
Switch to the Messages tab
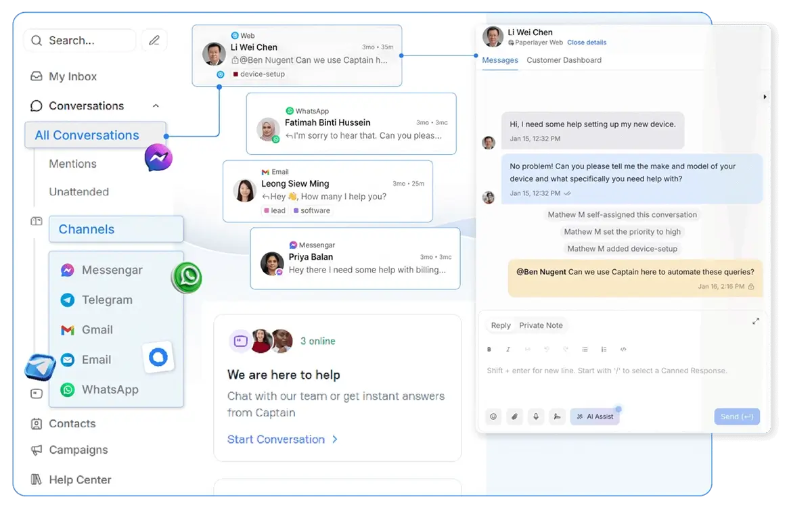tap(500, 60)
